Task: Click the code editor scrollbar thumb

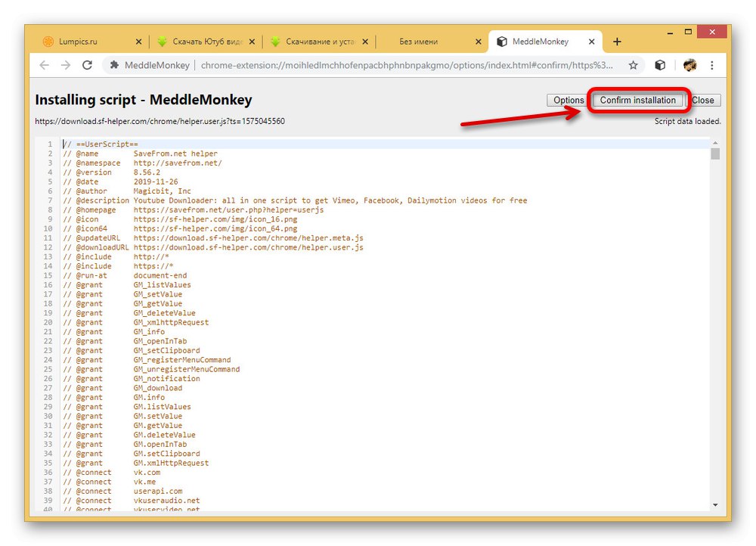Action: (715, 154)
